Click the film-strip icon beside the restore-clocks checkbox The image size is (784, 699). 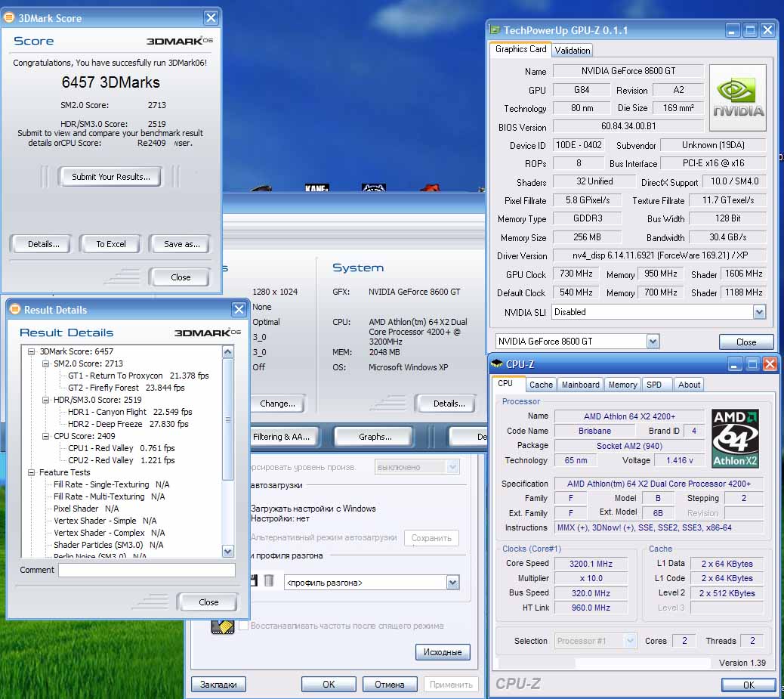(x=223, y=626)
